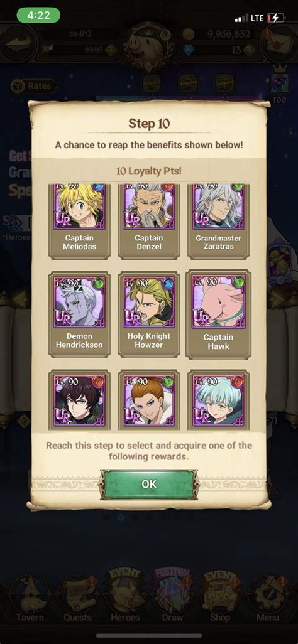
Task: Tap the back arrow icon
Action: 19,43
